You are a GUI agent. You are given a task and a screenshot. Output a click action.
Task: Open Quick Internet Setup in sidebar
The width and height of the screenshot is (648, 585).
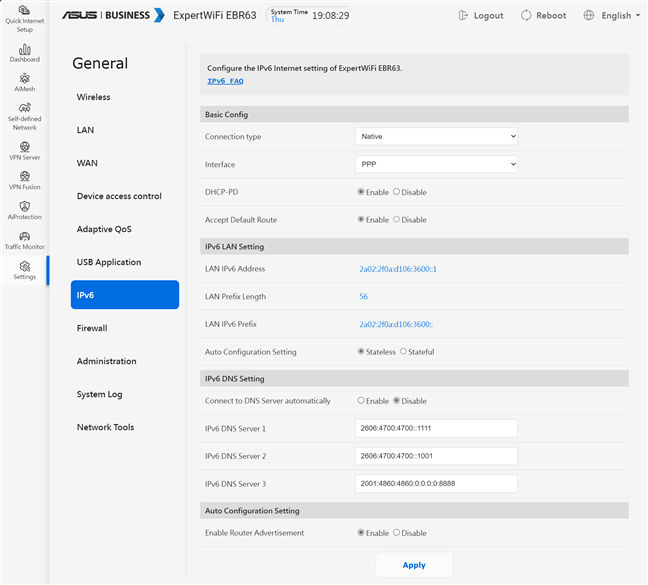24,17
